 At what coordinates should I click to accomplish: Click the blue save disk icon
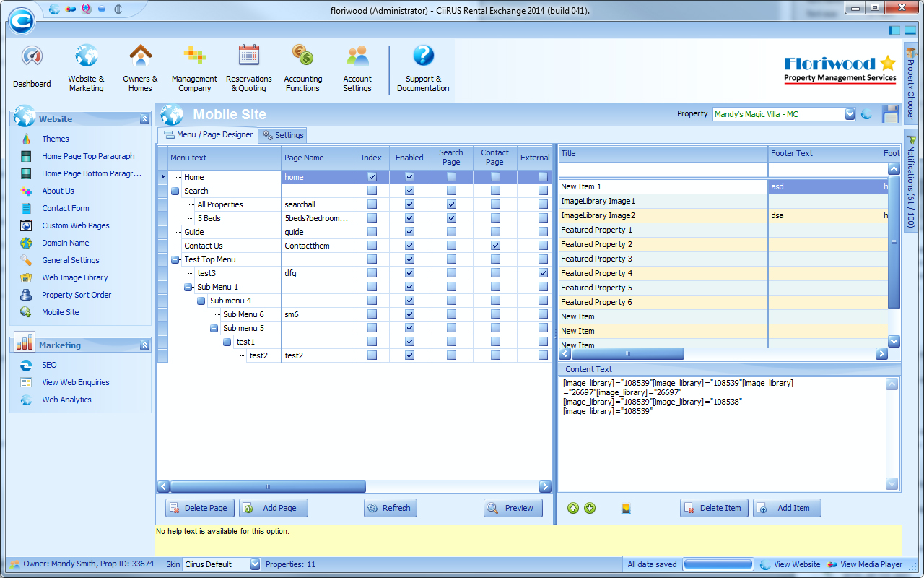[x=891, y=114]
